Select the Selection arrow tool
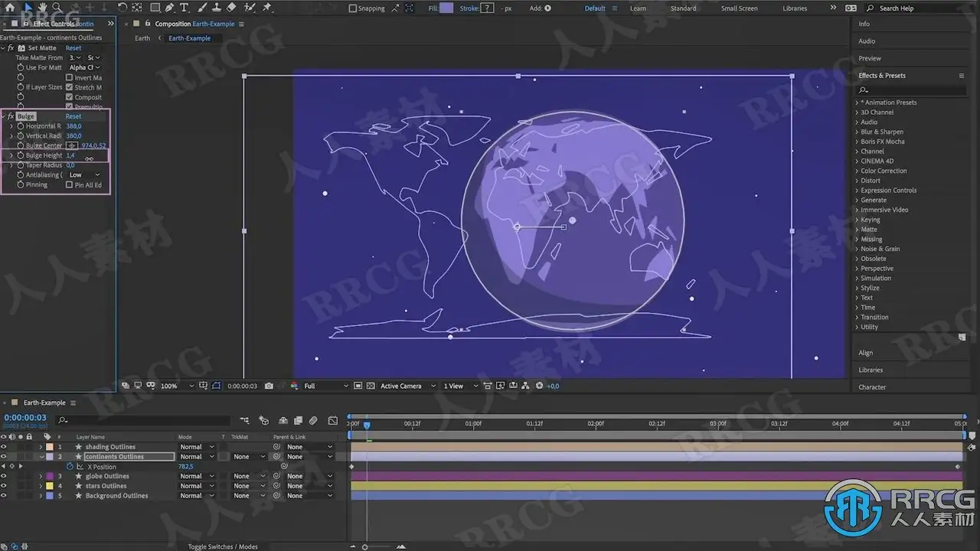This screenshot has width=980, height=551. (x=28, y=8)
